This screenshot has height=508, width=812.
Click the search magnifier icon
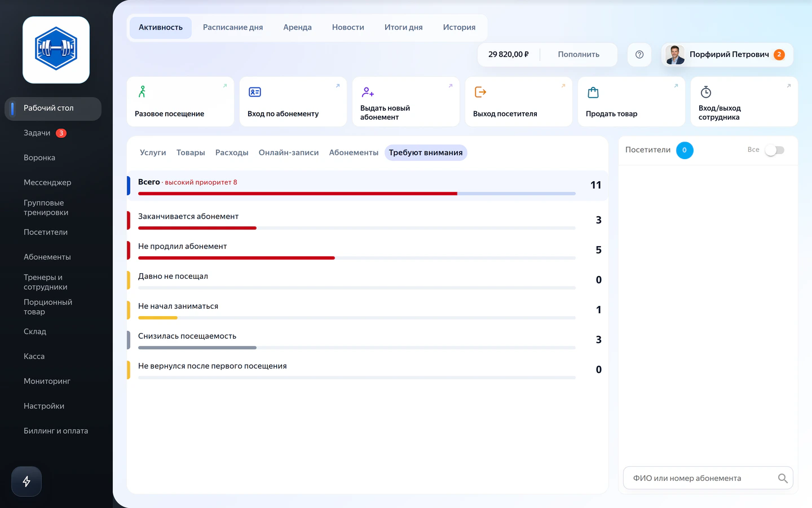coord(783,478)
